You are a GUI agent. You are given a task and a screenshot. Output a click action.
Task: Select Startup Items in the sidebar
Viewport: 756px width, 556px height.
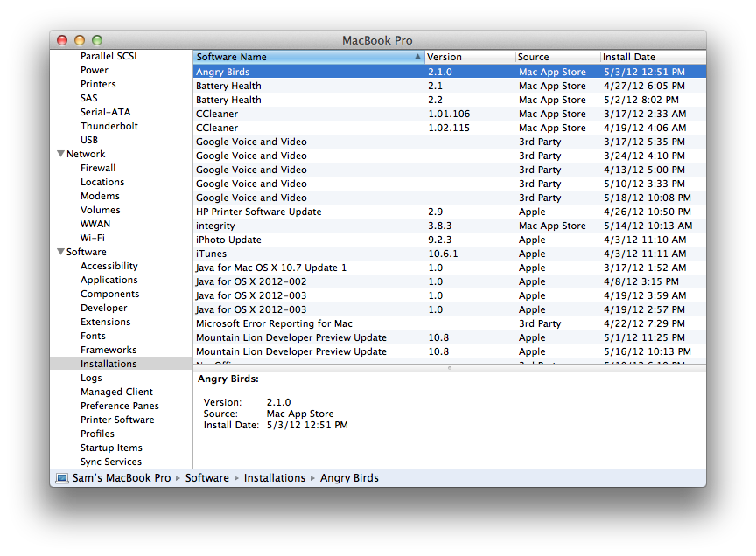[111, 447]
